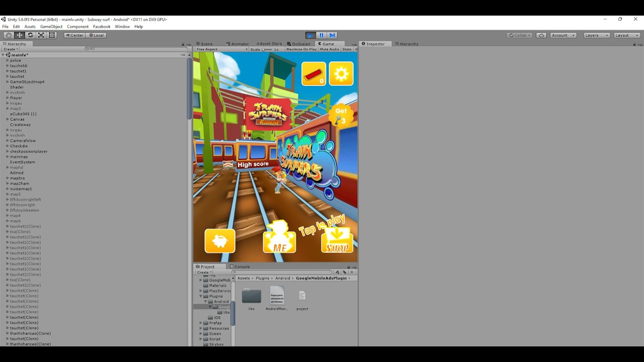The height and width of the screenshot is (362, 644).
Task: Toggle the Inspector panel lock icon
Action: (x=634, y=44)
